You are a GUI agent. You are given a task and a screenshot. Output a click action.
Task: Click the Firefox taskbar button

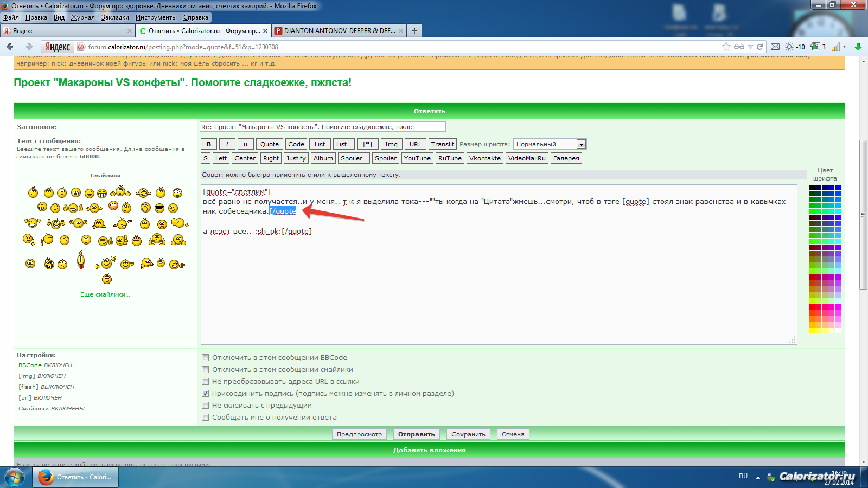76,477
